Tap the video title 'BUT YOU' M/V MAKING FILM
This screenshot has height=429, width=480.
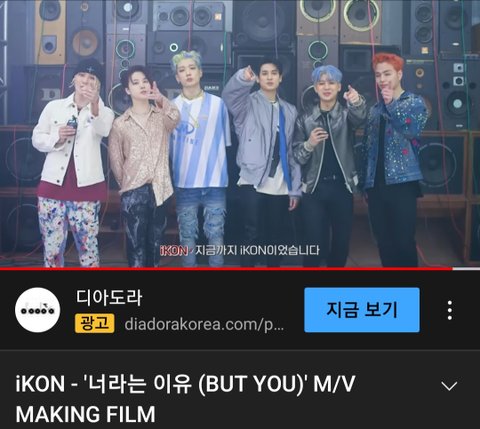point(185,399)
